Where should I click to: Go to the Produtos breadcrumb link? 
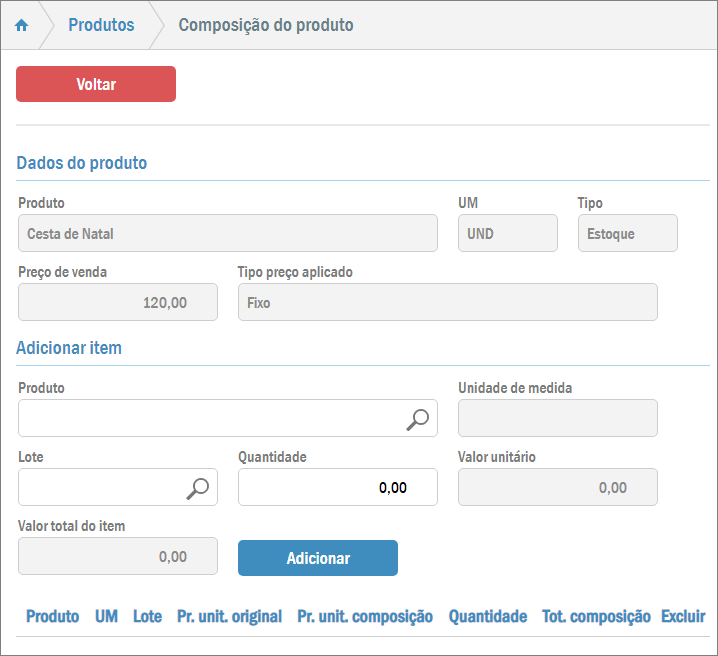101,25
